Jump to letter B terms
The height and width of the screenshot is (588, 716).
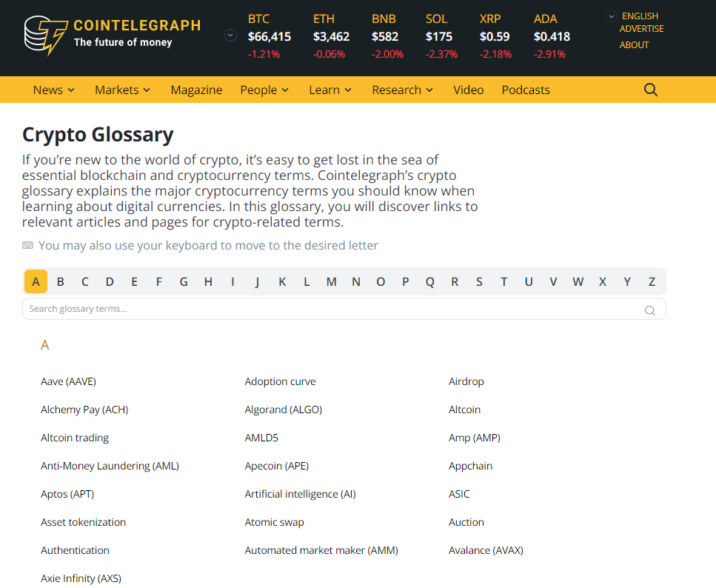(x=60, y=281)
